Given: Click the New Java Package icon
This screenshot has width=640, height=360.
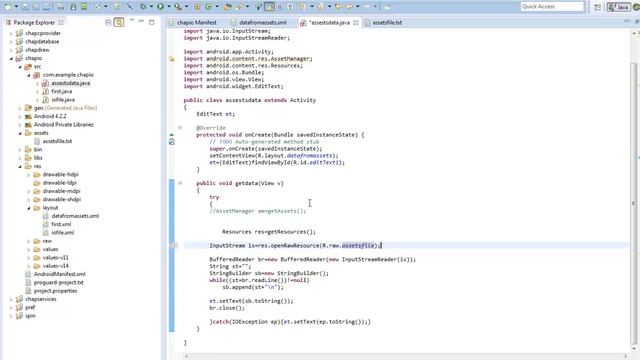Looking at the screenshot, I should click(197, 7).
